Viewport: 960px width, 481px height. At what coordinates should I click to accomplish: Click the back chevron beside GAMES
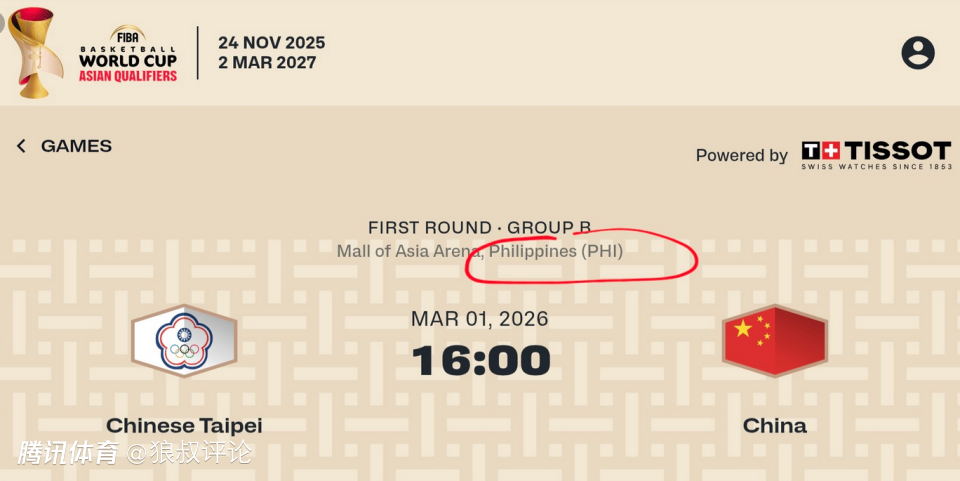21,146
